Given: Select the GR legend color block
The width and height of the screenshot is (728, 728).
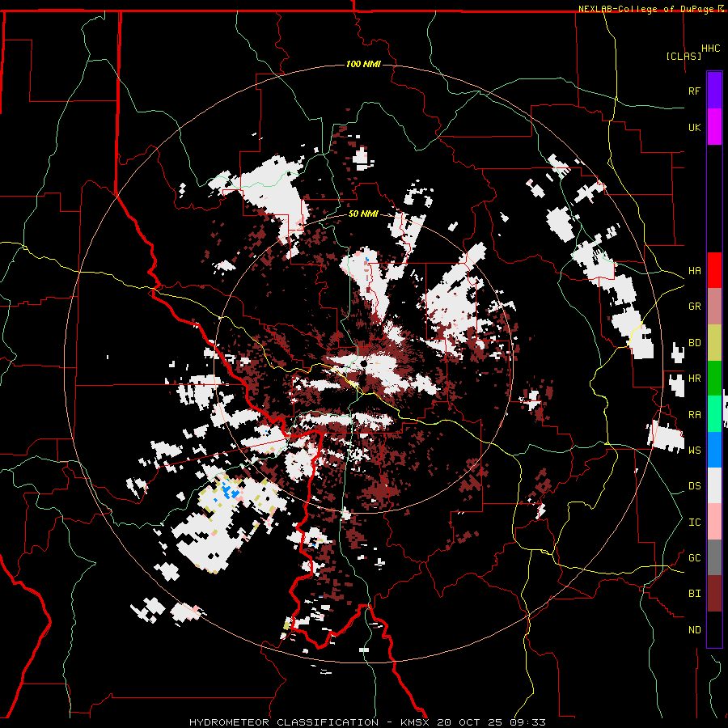Looking at the screenshot, I should (714, 307).
